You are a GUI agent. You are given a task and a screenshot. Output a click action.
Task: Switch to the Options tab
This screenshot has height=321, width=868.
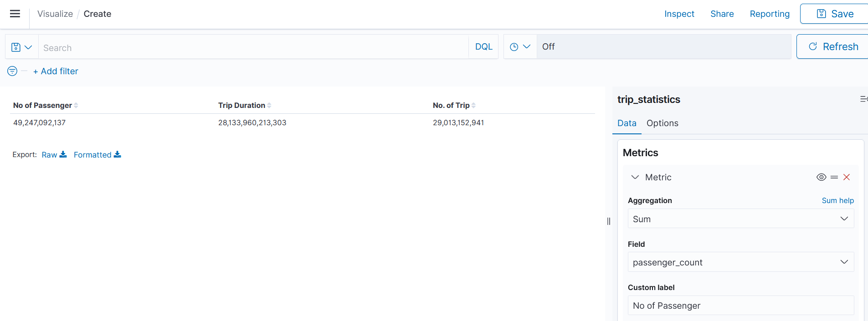tap(662, 123)
